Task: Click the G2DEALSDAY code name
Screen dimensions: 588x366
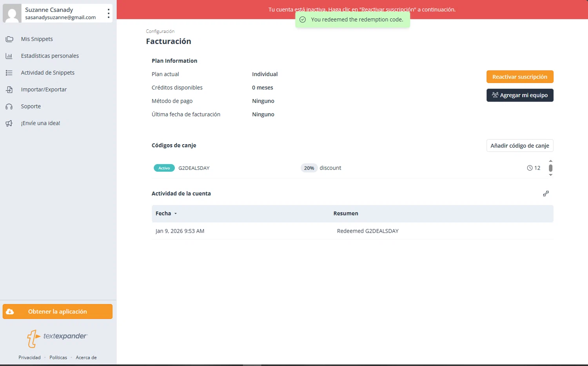Action: [194, 168]
